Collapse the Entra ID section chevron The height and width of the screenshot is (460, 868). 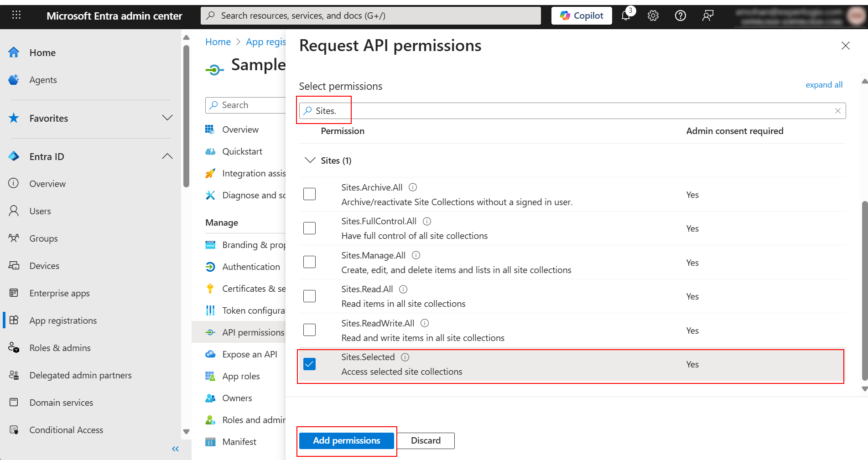167,156
